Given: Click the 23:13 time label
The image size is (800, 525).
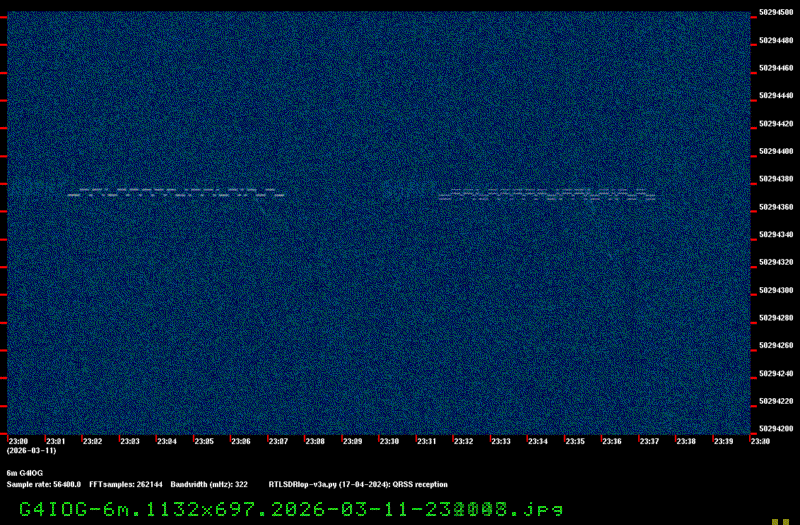Looking at the screenshot, I should 501,441.
